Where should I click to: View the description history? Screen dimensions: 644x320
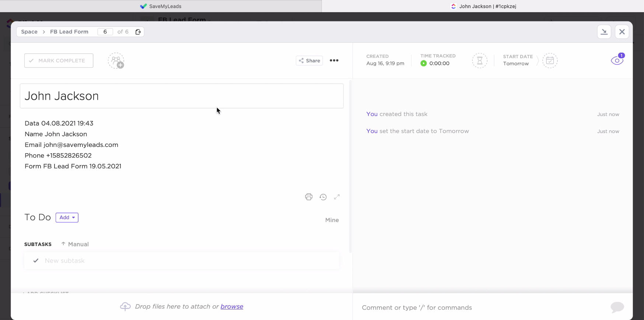(323, 197)
